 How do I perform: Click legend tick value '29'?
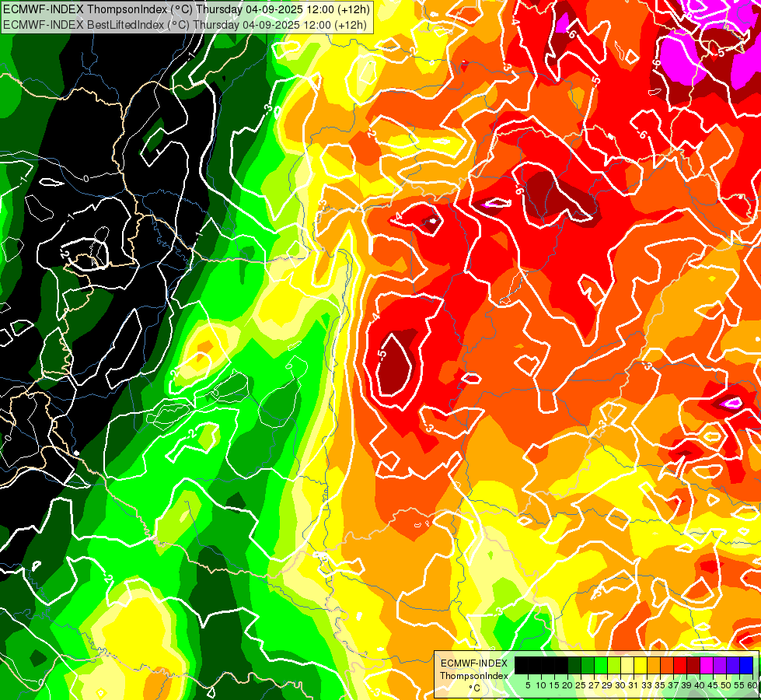click(608, 685)
